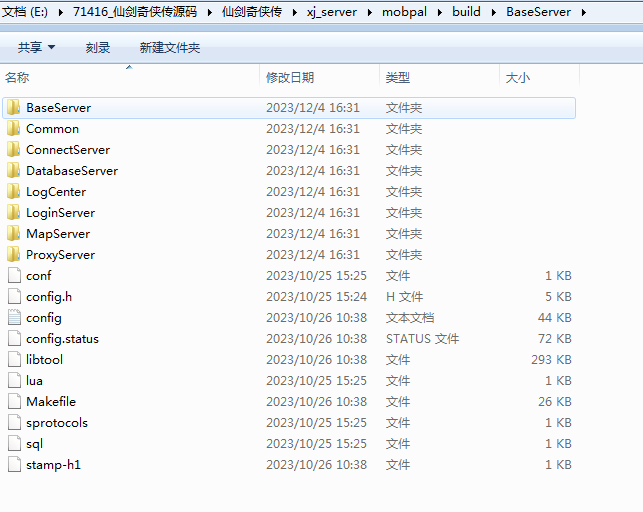This screenshot has height=512, width=643.
Task: Sort files by 名称 column header
Action: coord(17,78)
